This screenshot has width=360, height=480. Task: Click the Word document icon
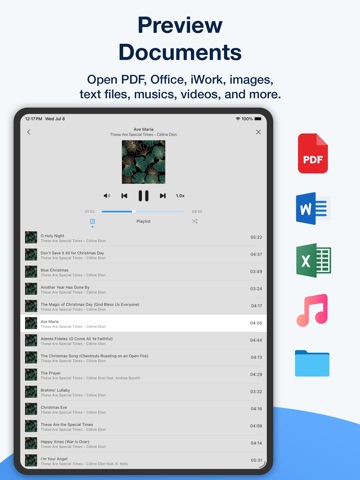pyautogui.click(x=313, y=208)
